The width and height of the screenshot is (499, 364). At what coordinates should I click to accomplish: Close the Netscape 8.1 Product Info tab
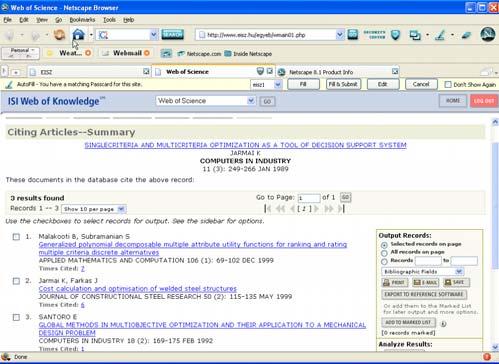(x=395, y=71)
